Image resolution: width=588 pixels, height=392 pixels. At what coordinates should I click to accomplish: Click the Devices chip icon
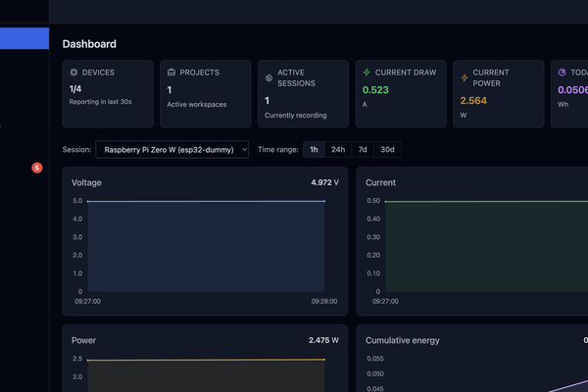[73, 73]
